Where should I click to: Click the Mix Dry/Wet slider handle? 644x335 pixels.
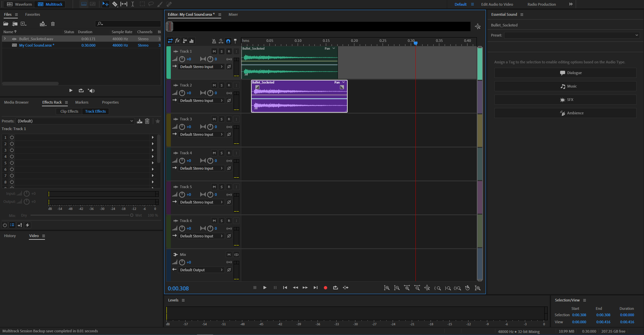coord(132,215)
